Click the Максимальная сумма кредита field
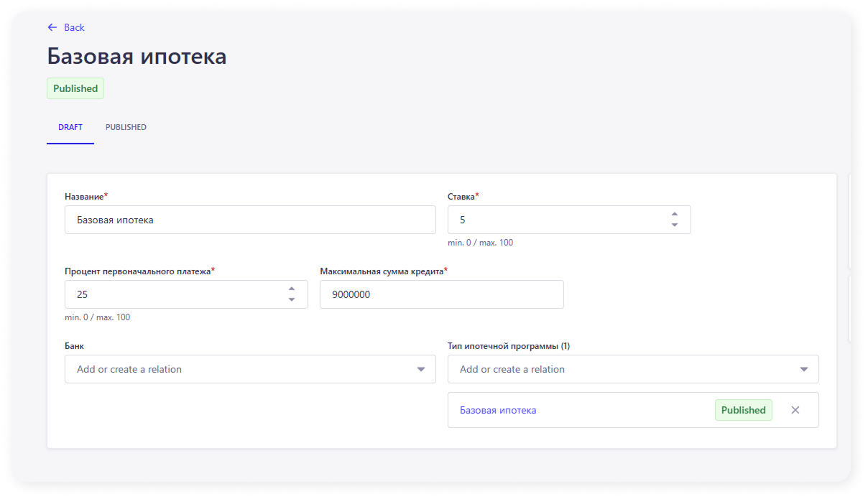Viewport: 868px width, 499px height. tap(441, 294)
